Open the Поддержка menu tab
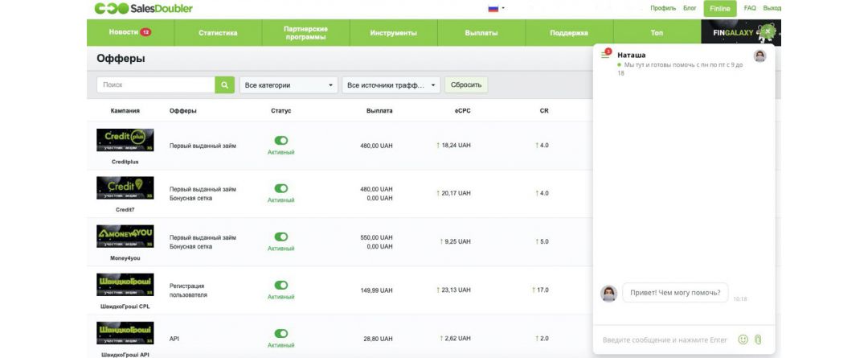Screen dimensions: 868x358 coord(569,33)
